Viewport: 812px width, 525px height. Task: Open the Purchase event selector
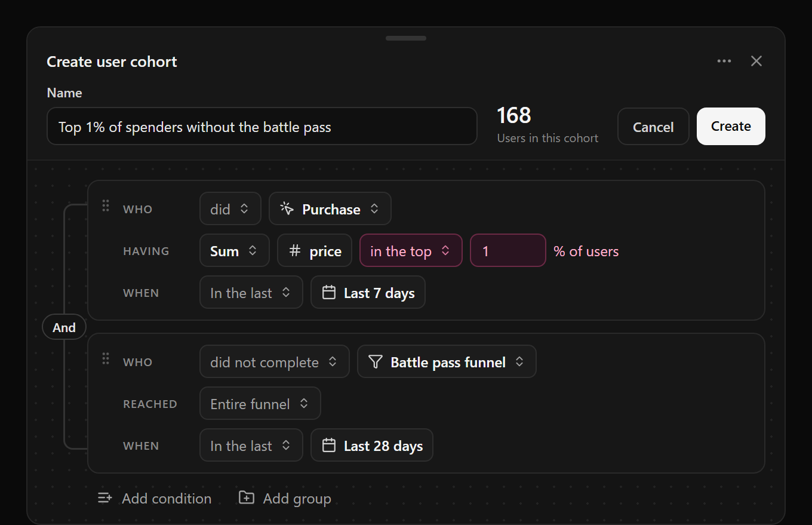point(330,209)
